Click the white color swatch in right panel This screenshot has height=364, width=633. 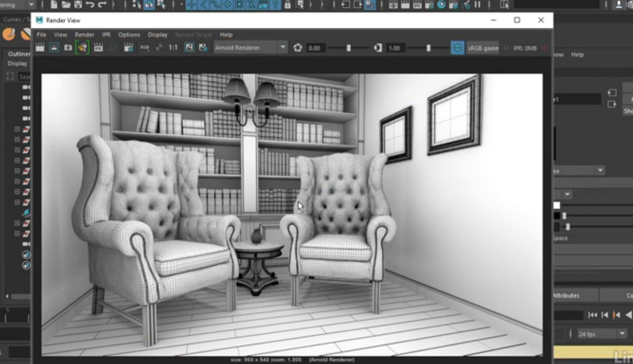tap(557, 205)
